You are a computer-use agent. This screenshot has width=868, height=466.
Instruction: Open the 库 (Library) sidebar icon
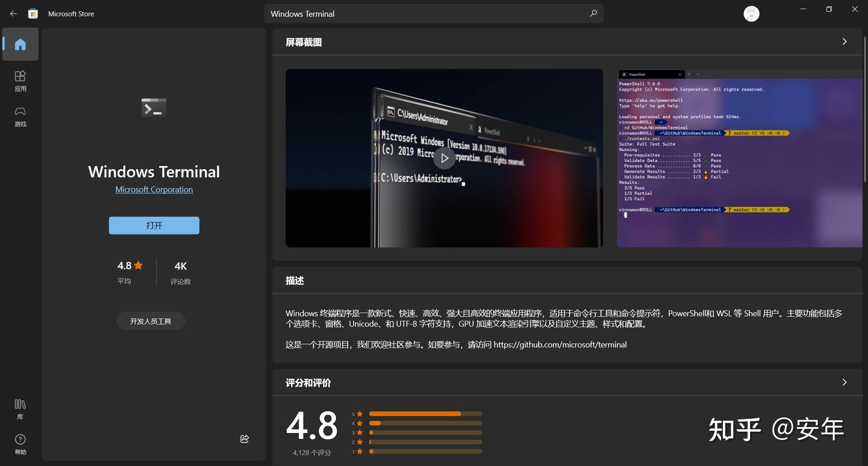(20, 408)
